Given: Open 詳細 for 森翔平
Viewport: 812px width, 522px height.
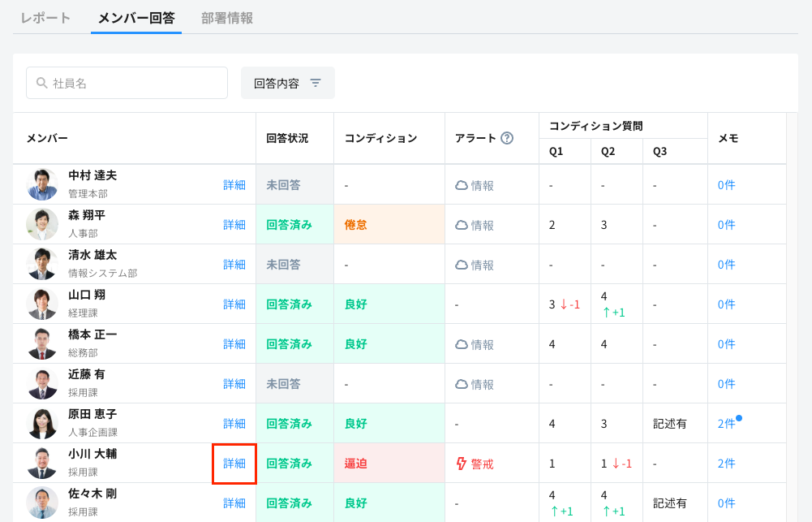Looking at the screenshot, I should (234, 224).
